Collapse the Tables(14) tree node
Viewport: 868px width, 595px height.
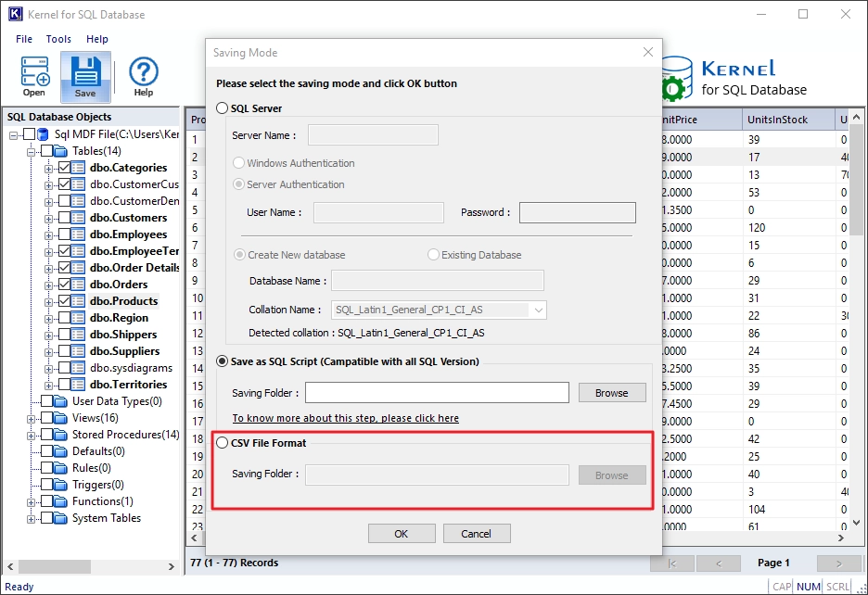click(x=31, y=152)
